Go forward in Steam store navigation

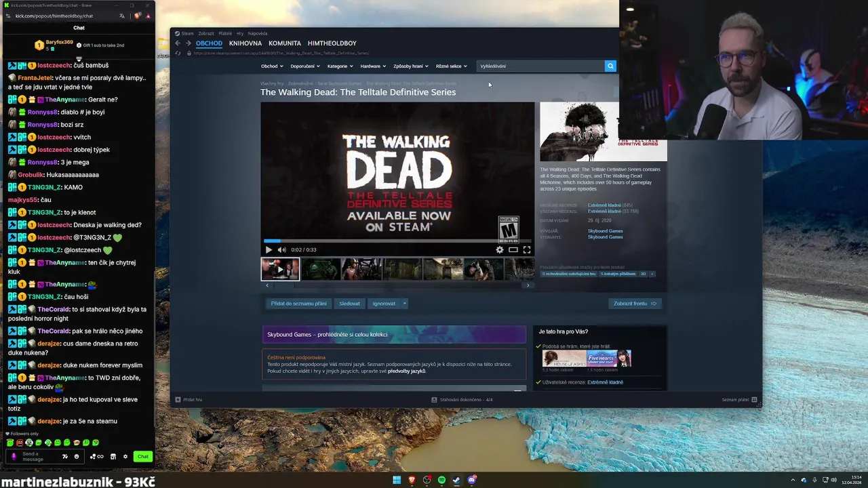[189, 43]
